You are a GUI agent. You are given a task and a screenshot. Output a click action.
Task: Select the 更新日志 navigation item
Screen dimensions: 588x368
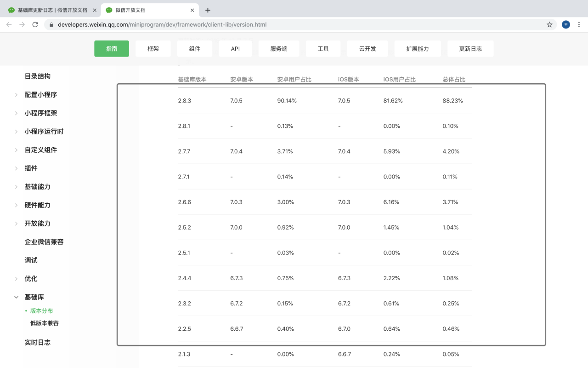pos(470,49)
